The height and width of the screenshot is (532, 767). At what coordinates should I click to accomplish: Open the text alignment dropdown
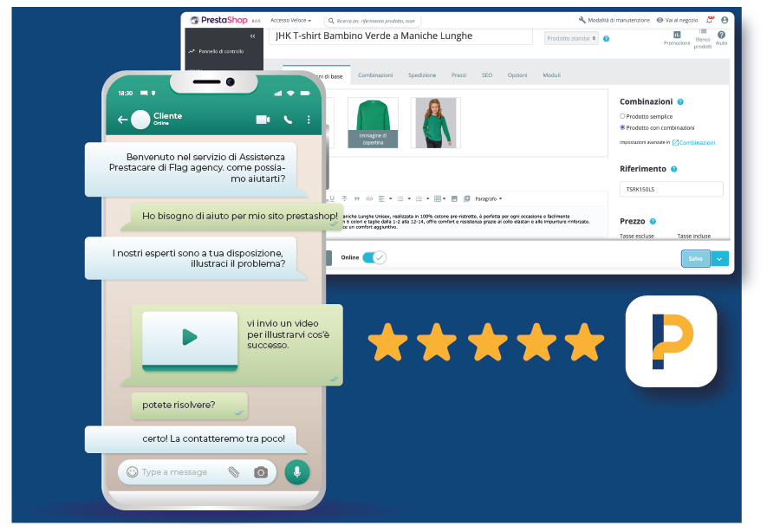coord(385,198)
